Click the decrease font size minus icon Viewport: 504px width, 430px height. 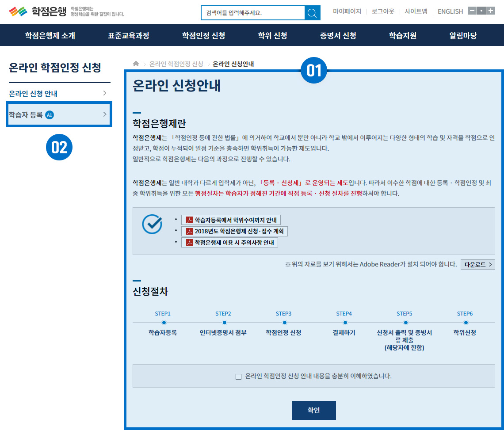pyautogui.click(x=472, y=11)
